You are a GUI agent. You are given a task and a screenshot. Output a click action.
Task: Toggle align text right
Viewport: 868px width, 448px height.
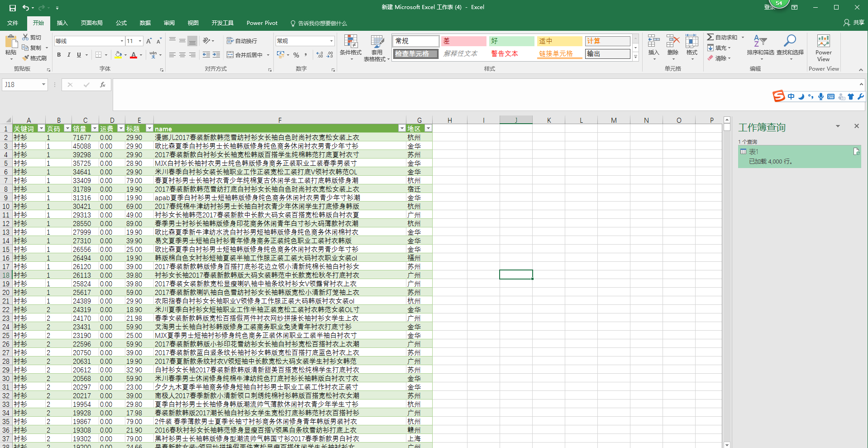[x=192, y=55]
